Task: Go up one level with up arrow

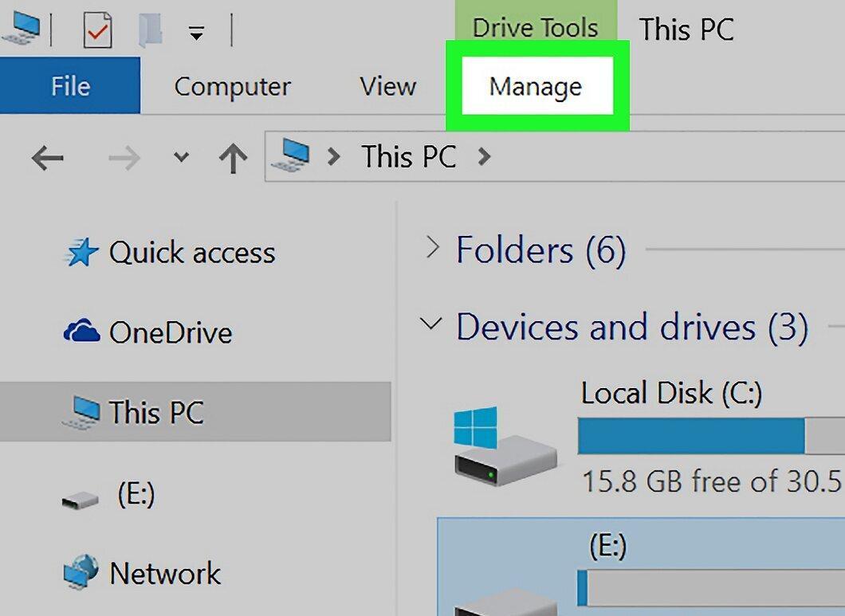Action: coord(233,158)
